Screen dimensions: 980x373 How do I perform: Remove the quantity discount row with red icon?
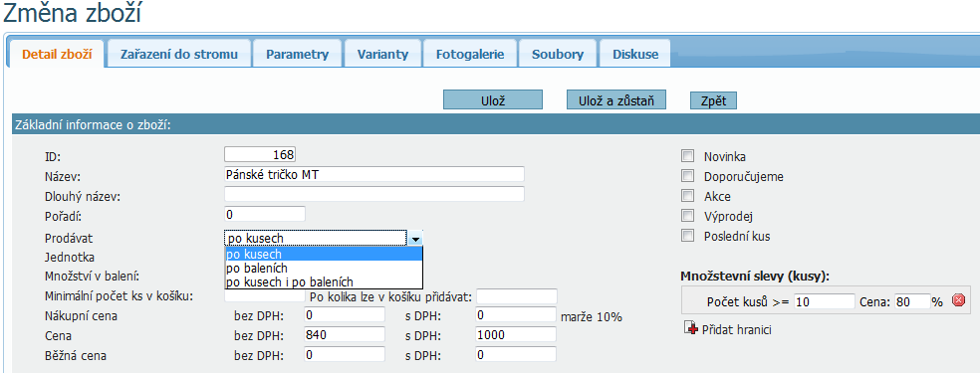[x=958, y=300]
